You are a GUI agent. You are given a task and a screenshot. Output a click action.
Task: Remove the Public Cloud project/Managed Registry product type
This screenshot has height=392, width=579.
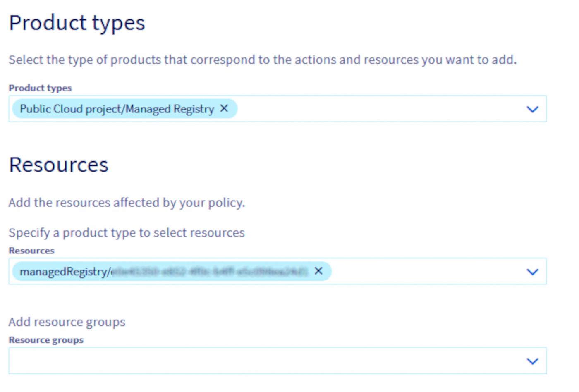[224, 108]
